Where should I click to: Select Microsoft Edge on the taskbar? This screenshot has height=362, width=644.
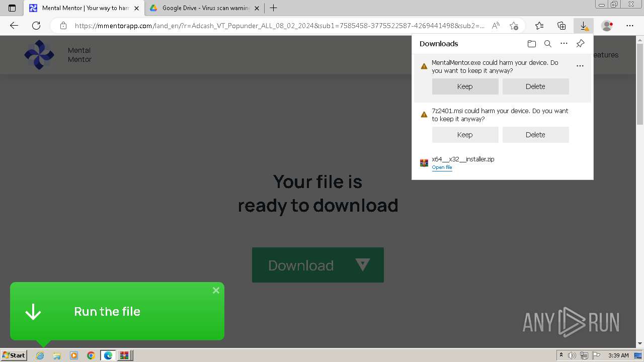point(108,355)
